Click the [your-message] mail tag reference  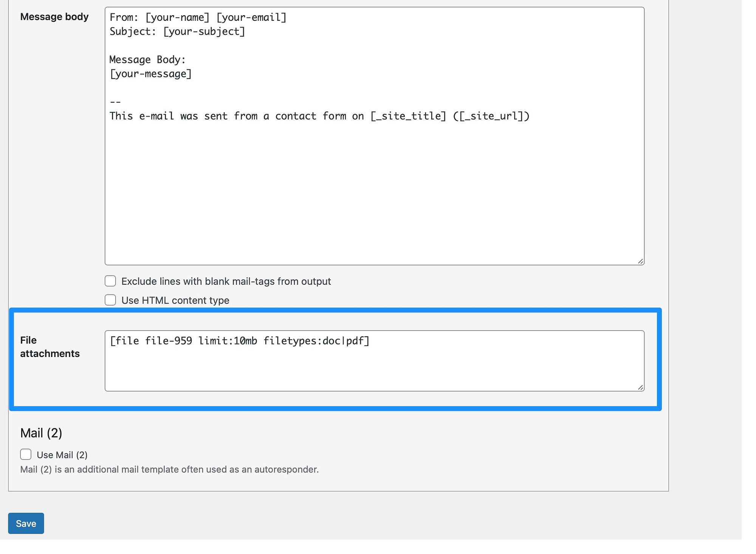click(x=151, y=73)
